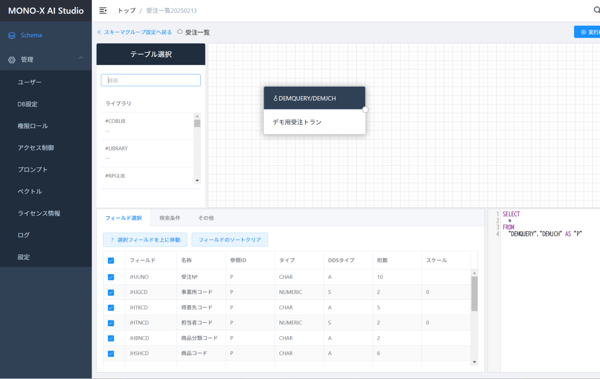This screenshot has height=379, width=600.
Task: Uncheck the JHSHCD field checkbox
Action: pos(111,354)
